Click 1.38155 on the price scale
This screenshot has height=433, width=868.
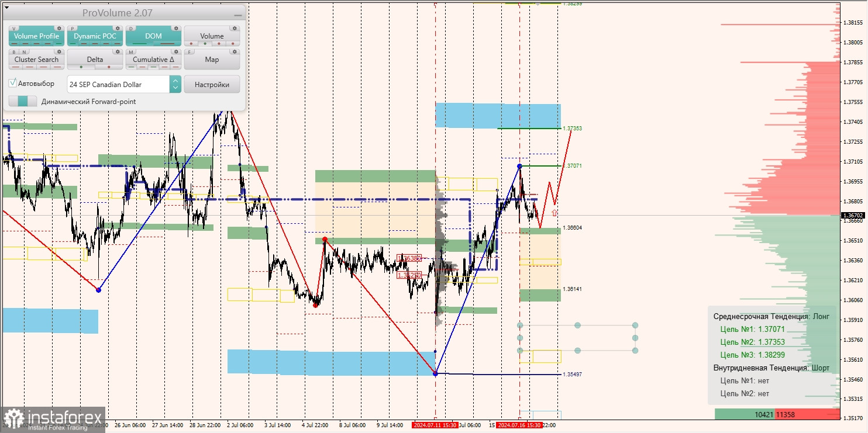pos(854,23)
